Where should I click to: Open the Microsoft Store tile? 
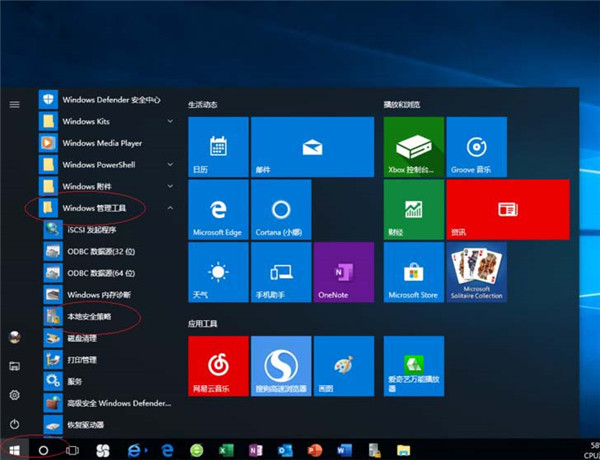point(414,271)
